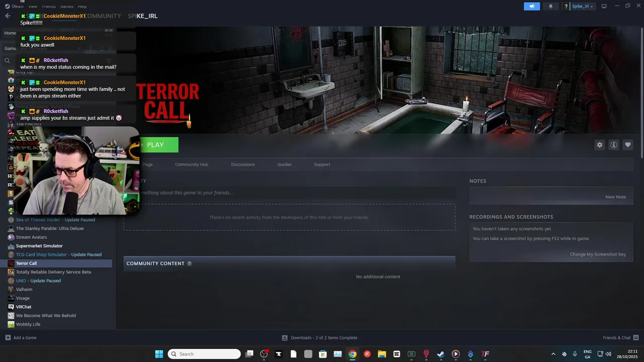Open Google Chrome from the taskbar
Screen dimensions: 644x362
coord(353,354)
